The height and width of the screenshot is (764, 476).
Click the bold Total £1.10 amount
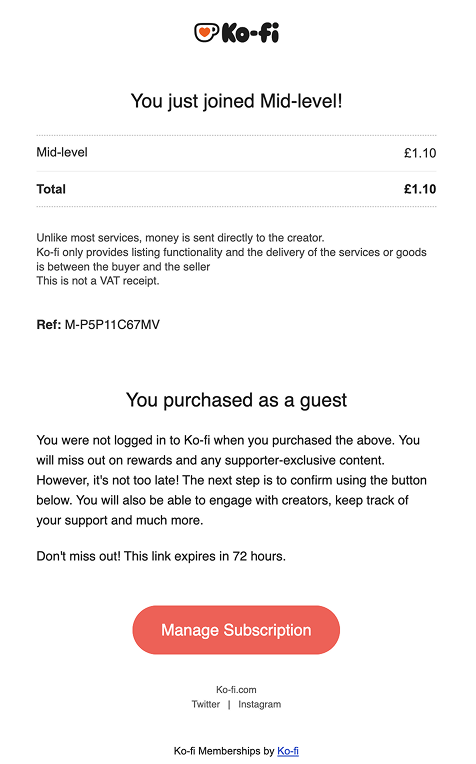[420, 189]
